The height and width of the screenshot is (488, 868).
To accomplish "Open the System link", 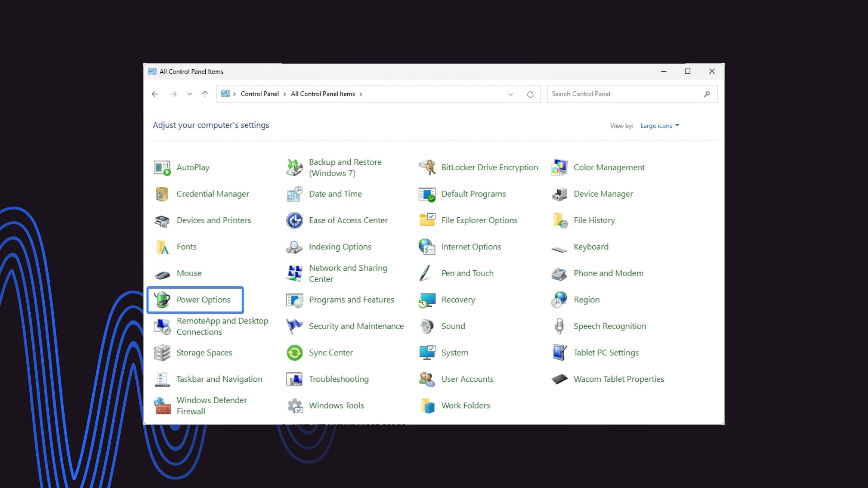I will 455,353.
